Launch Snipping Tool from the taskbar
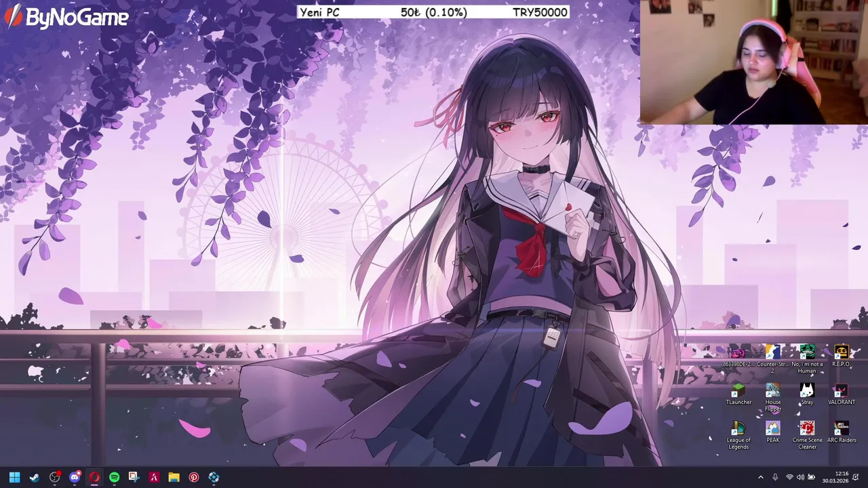This screenshot has width=868, height=488. (x=134, y=477)
